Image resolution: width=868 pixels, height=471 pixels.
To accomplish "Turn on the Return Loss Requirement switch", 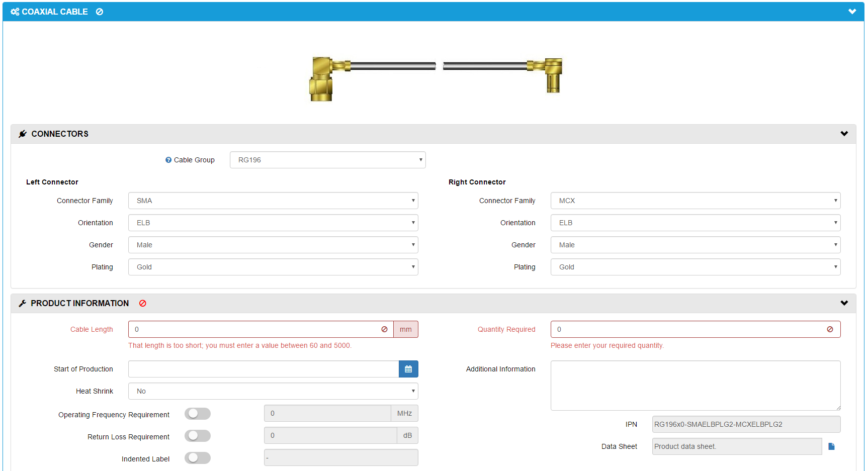I will [x=197, y=436].
